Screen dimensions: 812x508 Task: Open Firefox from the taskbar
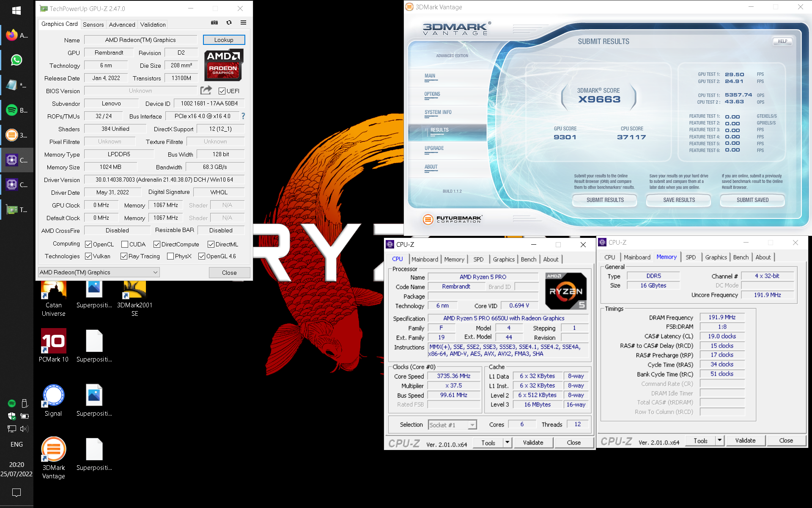click(x=16, y=35)
